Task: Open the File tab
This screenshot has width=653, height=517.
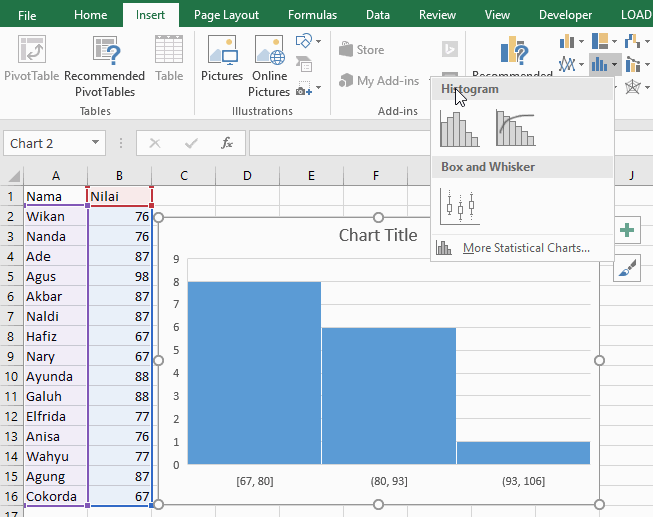Action: pos(27,15)
